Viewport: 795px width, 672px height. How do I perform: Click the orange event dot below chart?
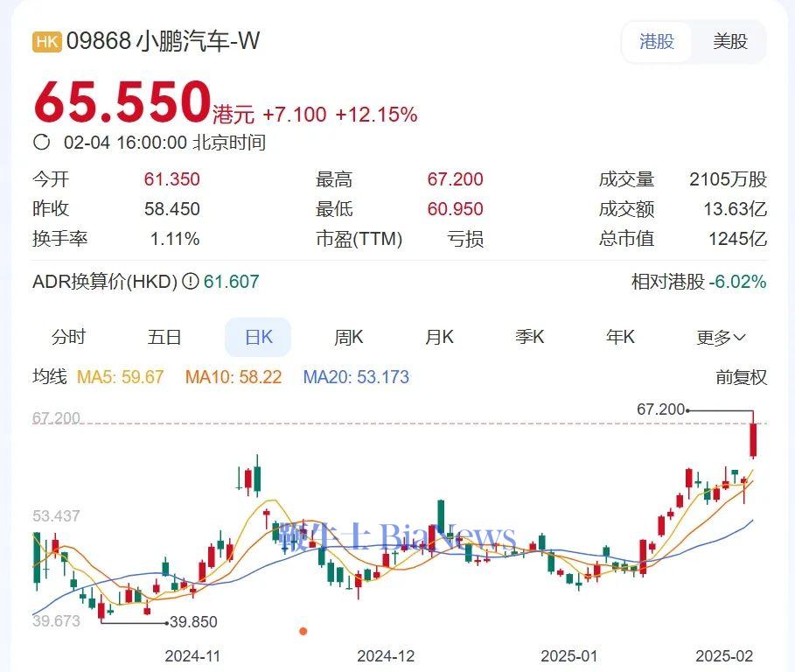click(x=303, y=632)
